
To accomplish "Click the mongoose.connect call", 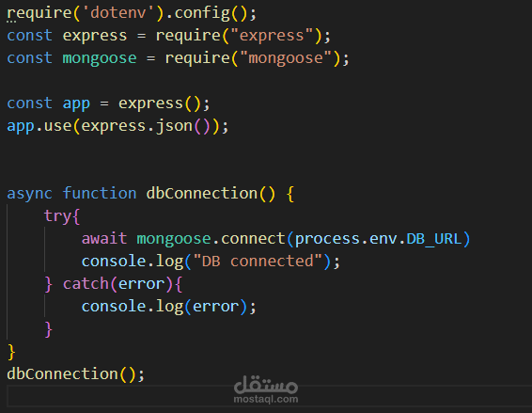I will tap(211, 238).
